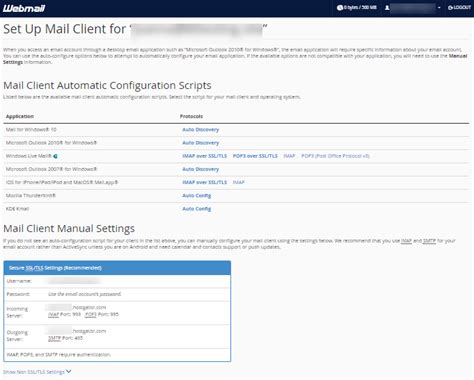Open Auto Discovery for Mail for Windows 10
The width and height of the screenshot is (474, 380).
tap(200, 130)
